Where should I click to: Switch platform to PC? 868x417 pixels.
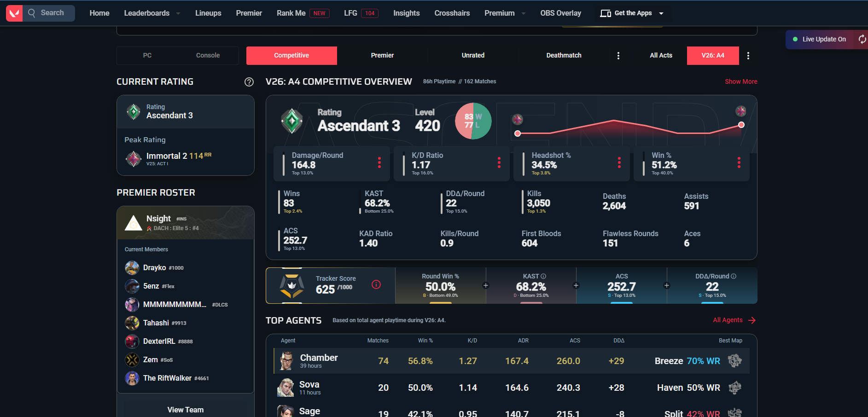tap(147, 56)
